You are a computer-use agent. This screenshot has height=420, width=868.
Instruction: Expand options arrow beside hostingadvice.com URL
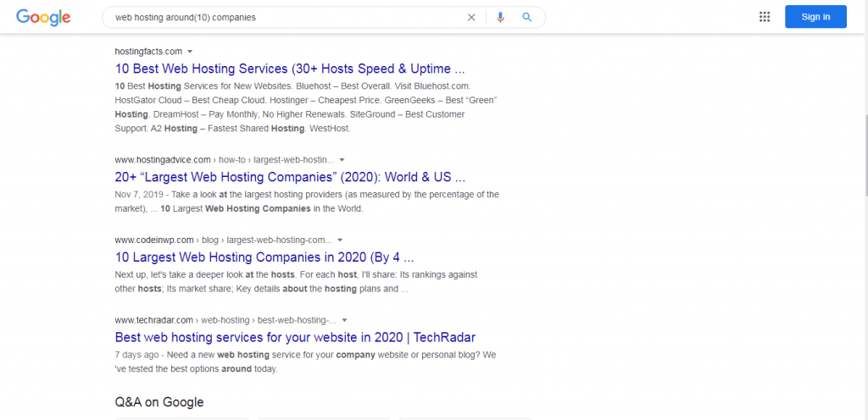coord(342,160)
